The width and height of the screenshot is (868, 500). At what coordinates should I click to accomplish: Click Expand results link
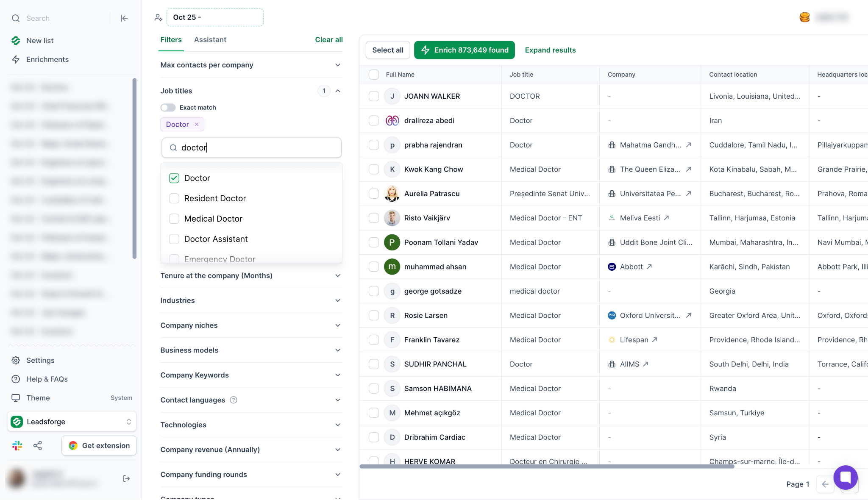click(x=550, y=50)
